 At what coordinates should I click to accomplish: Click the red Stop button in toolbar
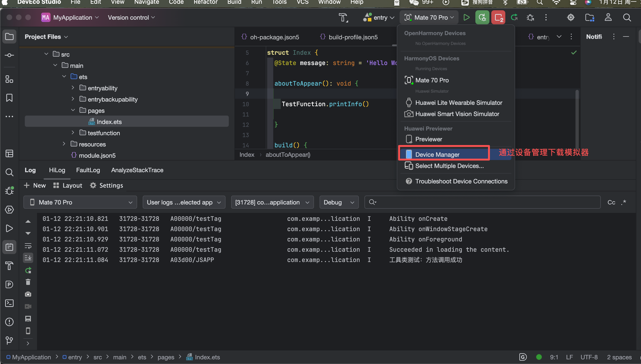[x=498, y=18]
